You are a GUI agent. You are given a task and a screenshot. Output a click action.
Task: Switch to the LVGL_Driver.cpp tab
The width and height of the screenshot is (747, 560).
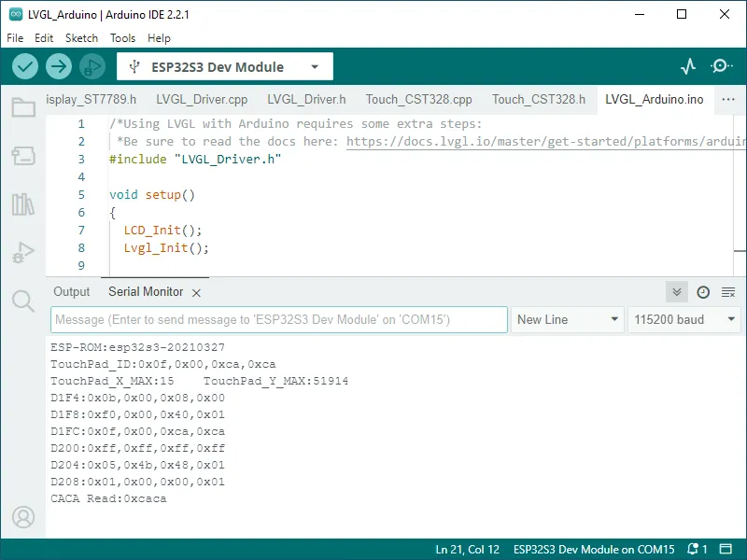point(202,99)
